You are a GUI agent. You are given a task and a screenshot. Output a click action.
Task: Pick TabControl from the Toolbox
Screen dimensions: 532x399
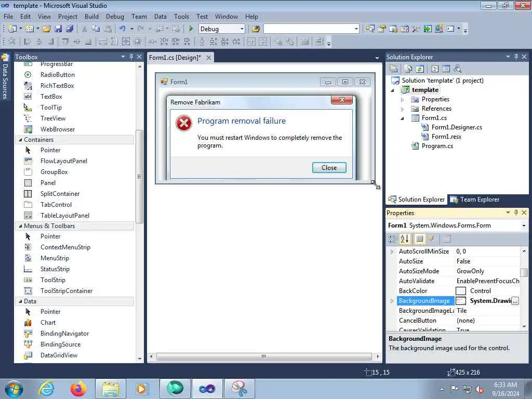tap(56, 204)
